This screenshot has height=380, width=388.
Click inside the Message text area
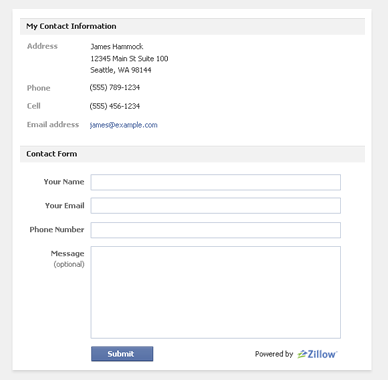(216, 292)
